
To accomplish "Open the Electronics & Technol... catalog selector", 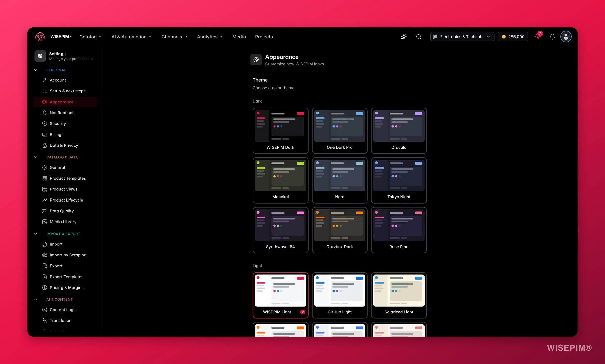I will coord(462,37).
